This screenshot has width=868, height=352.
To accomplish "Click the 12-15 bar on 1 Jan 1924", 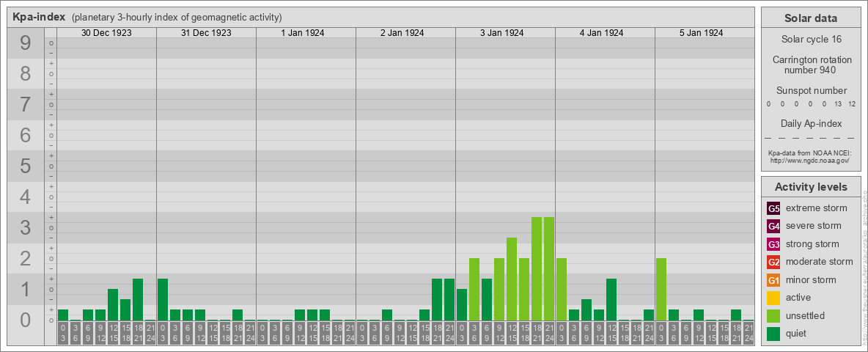I will (x=312, y=315).
